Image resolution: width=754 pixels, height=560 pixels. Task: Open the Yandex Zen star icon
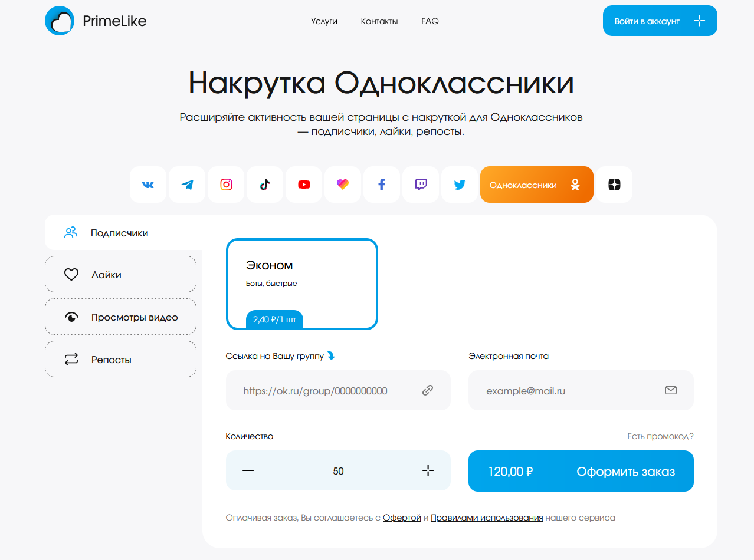[614, 185]
